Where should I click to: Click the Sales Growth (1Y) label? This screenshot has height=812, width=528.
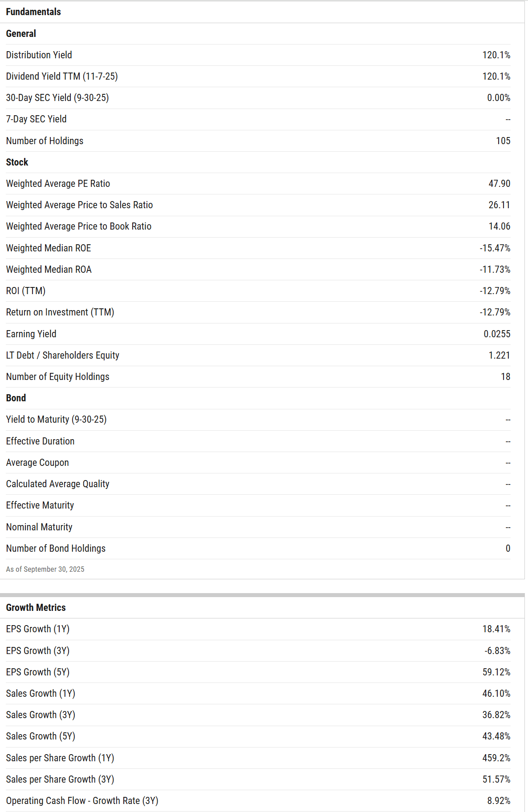coord(41,694)
